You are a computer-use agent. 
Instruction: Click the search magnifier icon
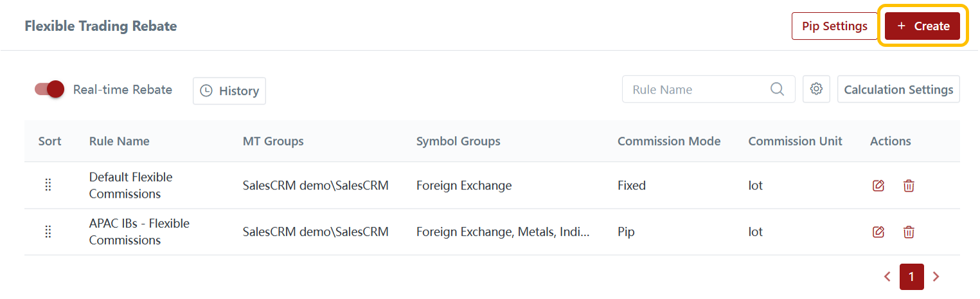point(777,89)
